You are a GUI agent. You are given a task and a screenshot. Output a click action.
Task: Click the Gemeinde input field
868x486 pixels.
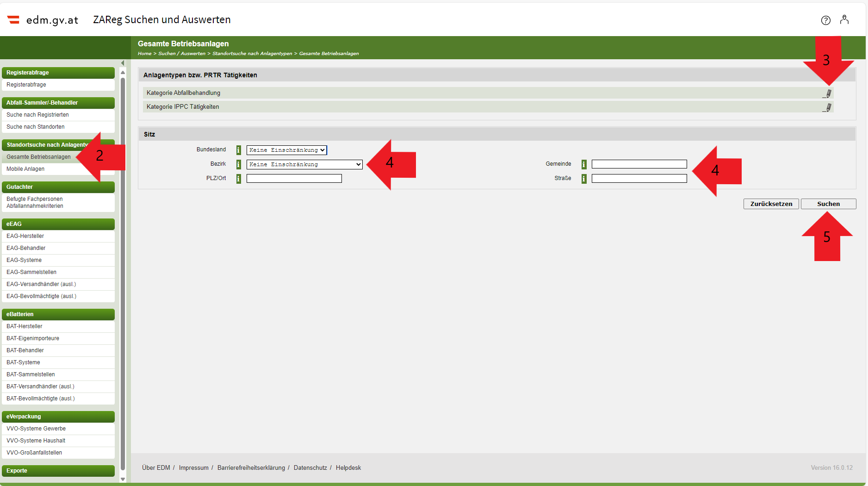click(639, 164)
